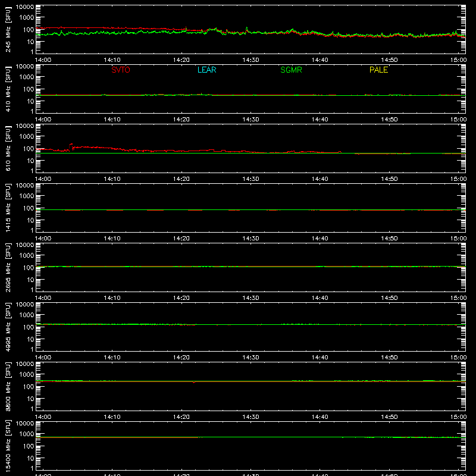Click the 1000 y-axis value on 8800 MHz plot
This screenshot has height=476, width=476.
[x=27, y=375]
